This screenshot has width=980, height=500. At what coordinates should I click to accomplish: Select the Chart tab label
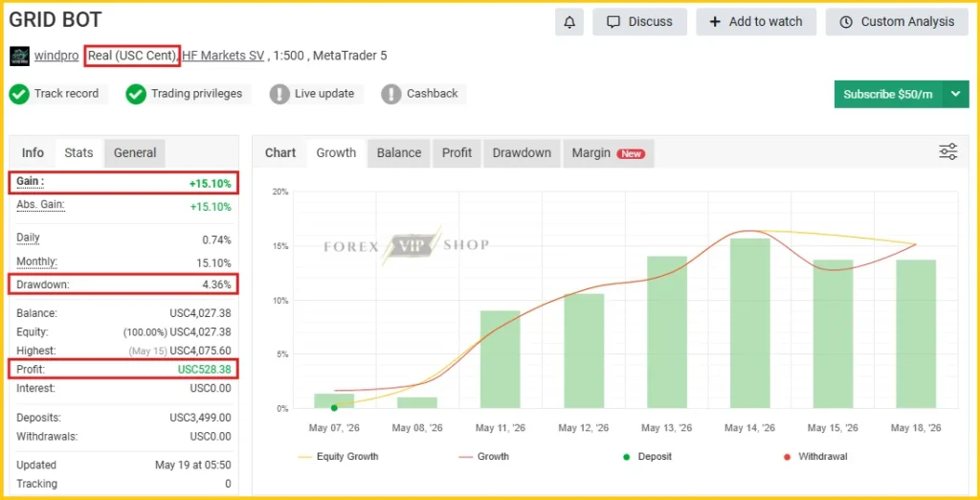click(x=280, y=153)
